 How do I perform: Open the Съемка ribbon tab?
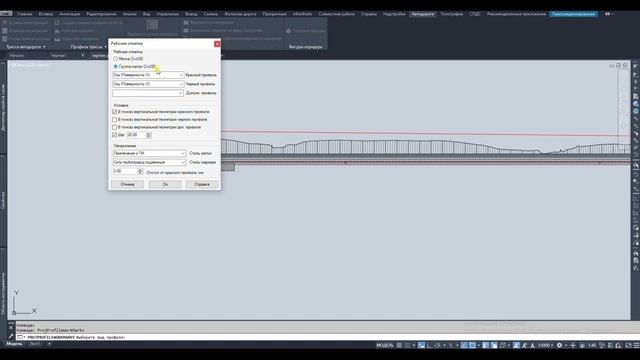click(211, 14)
